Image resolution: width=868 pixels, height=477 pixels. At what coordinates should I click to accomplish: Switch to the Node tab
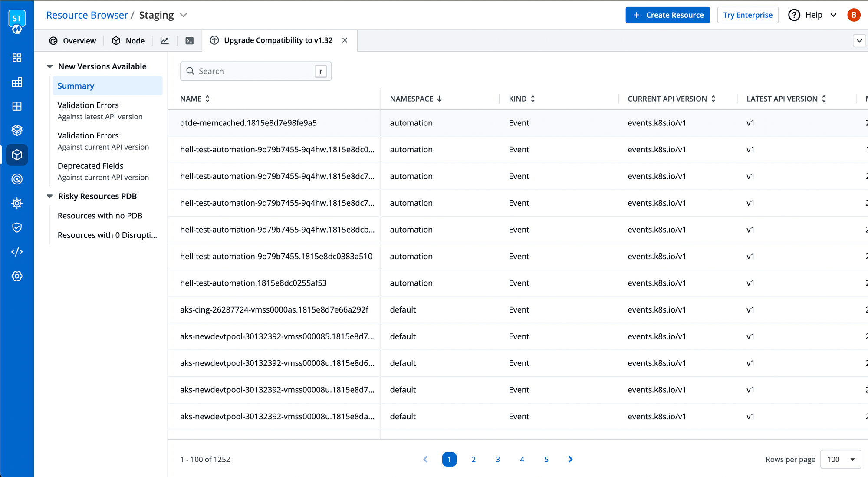(x=128, y=41)
